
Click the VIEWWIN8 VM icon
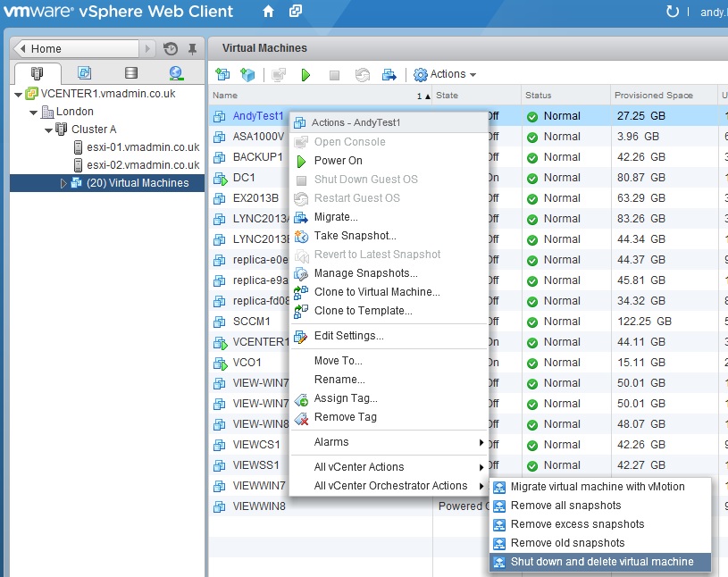point(219,506)
